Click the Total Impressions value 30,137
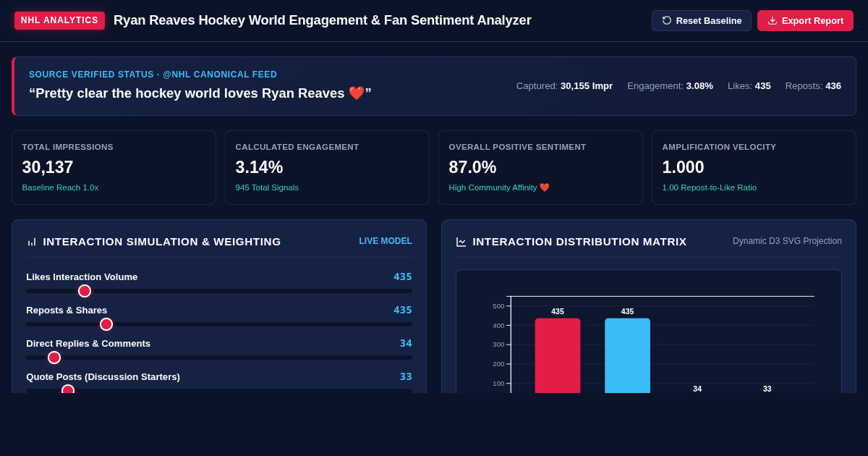The image size is (868, 456). [x=48, y=167]
